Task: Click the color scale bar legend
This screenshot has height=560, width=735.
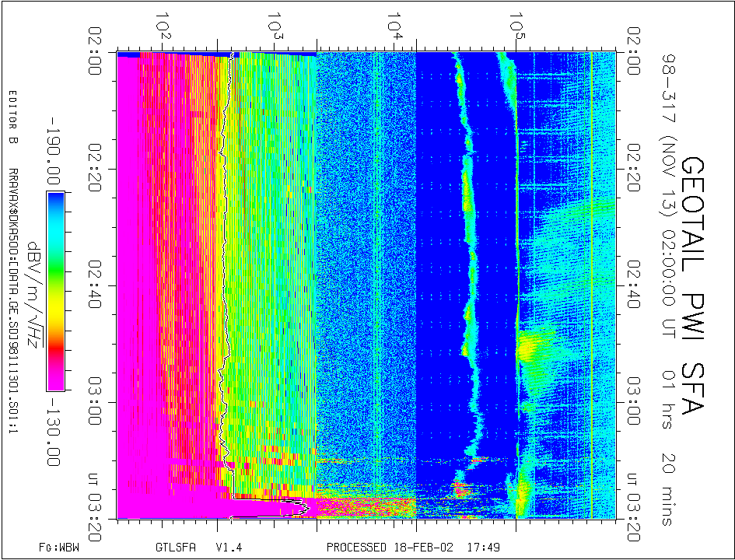Action: coord(54,290)
